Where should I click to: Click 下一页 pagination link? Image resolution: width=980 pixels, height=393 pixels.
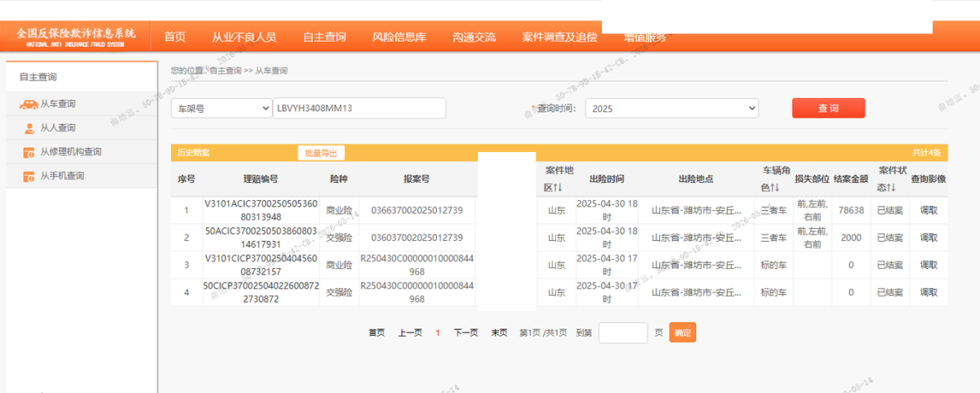(465, 333)
